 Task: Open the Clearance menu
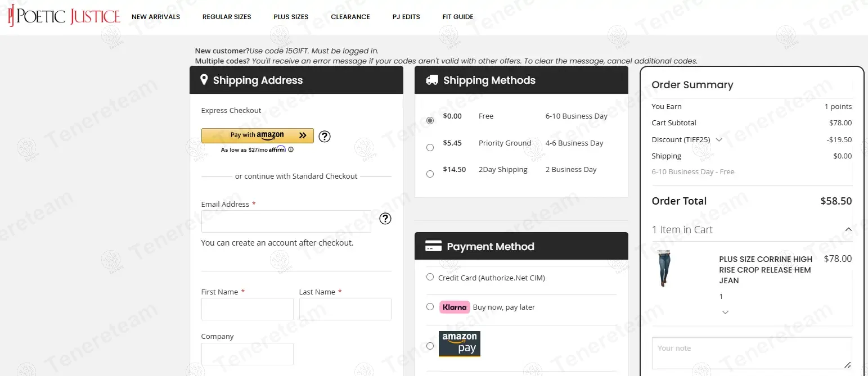pyautogui.click(x=350, y=17)
